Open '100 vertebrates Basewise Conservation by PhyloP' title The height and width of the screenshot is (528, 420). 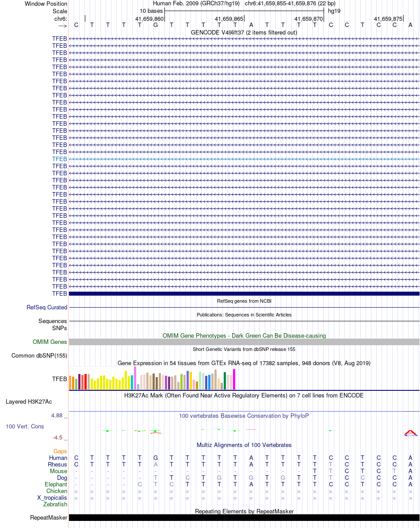tap(244, 416)
